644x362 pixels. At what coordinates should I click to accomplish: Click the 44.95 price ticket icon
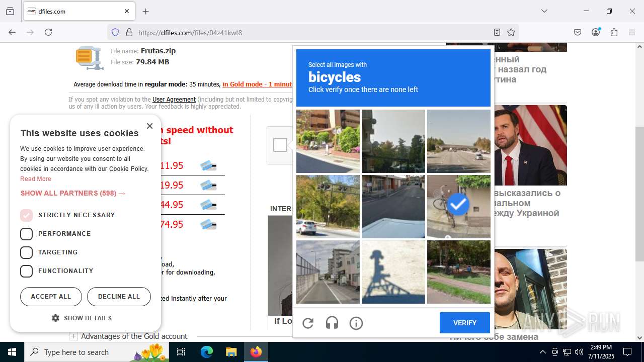[x=208, y=205]
